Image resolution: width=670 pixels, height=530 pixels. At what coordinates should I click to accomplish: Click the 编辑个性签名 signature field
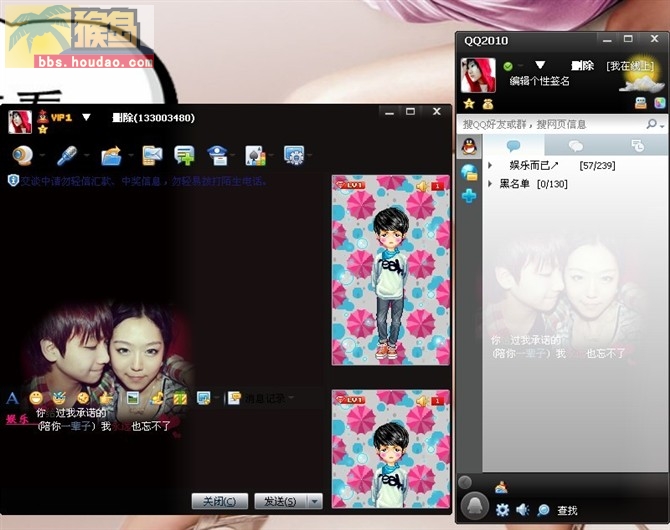tap(539, 81)
